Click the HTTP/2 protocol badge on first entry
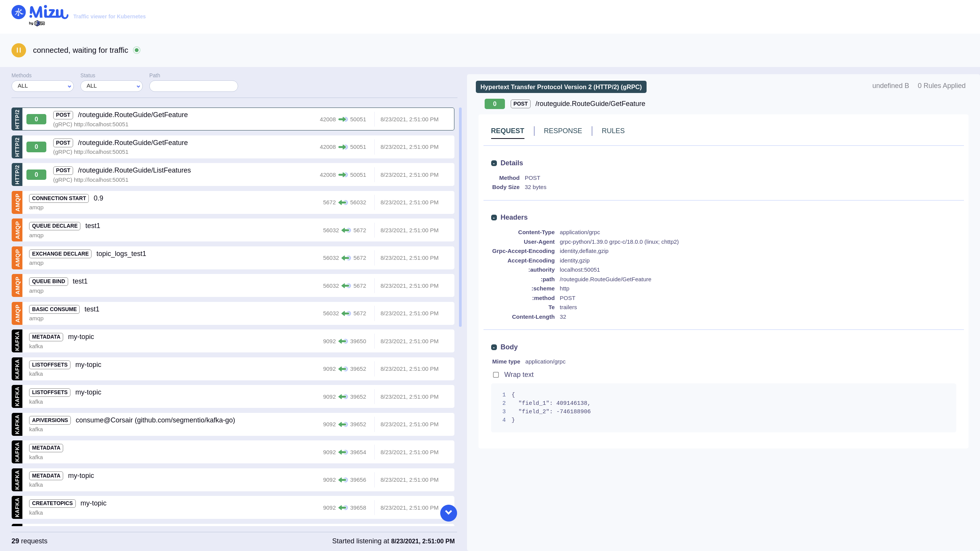The image size is (980, 551). (17, 119)
